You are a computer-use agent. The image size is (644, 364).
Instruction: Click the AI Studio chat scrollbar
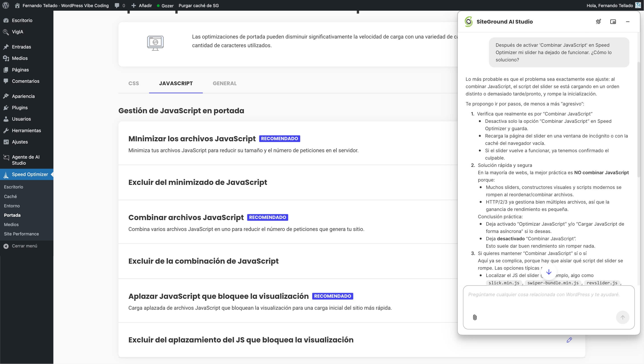click(638, 119)
